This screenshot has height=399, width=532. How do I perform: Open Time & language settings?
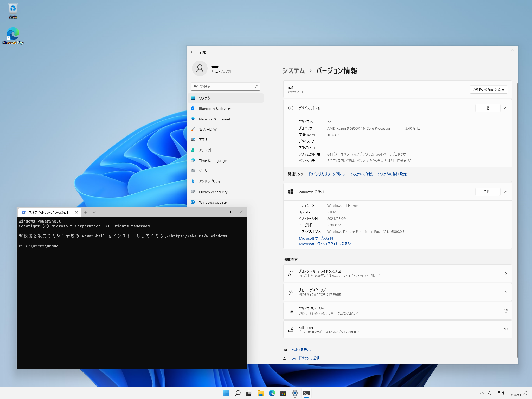point(225,161)
